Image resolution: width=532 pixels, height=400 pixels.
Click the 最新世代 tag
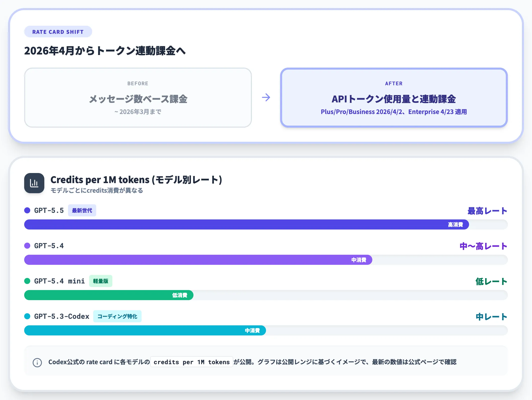tap(82, 210)
